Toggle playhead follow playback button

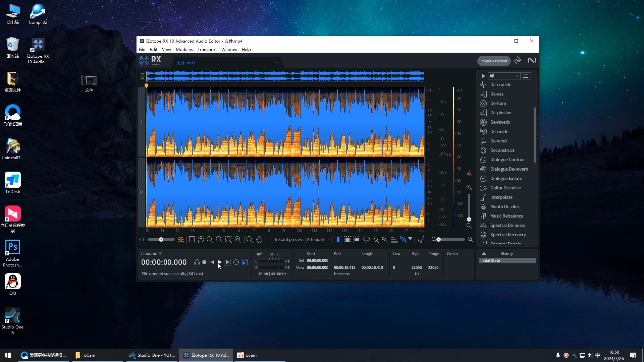[x=245, y=262]
